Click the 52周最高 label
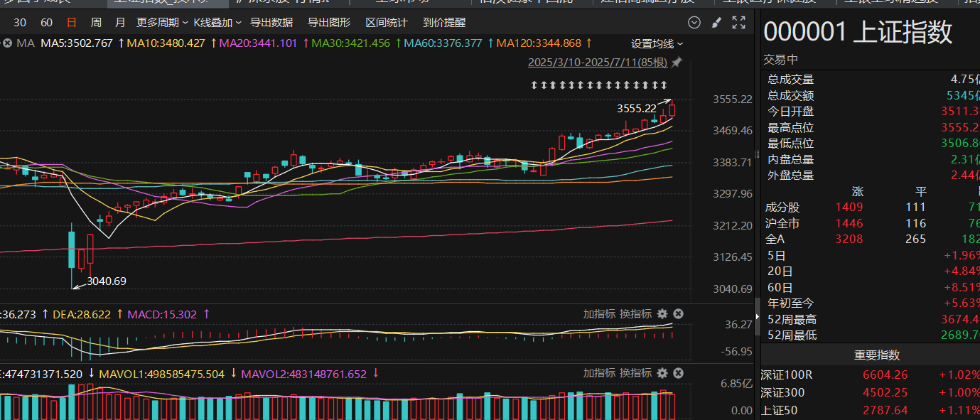The height and width of the screenshot is (420, 980). pyautogui.click(x=792, y=319)
